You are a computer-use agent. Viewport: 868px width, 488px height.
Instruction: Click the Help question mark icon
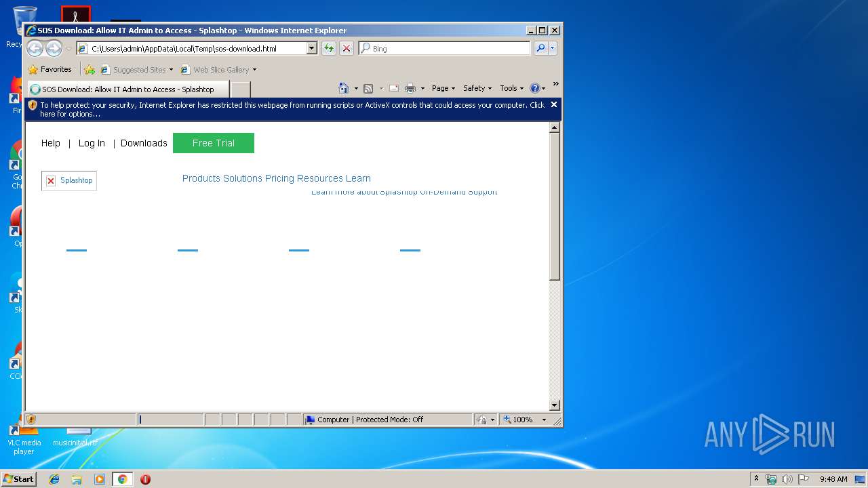[534, 88]
